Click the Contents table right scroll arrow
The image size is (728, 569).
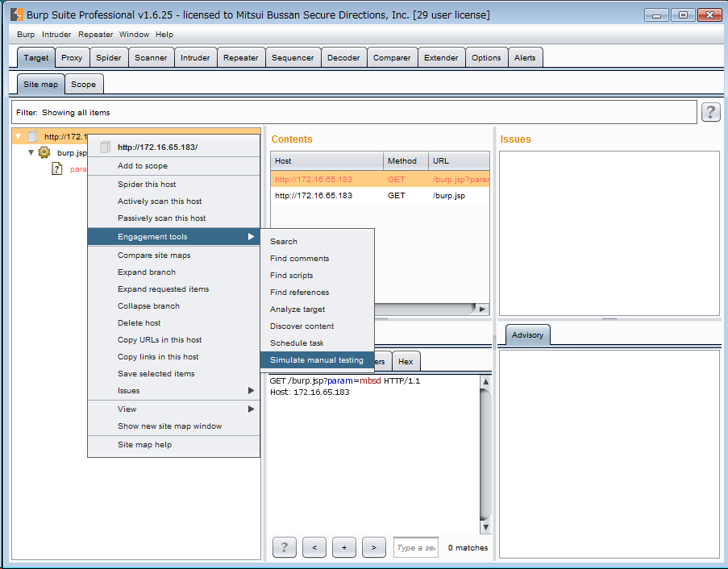(482, 309)
